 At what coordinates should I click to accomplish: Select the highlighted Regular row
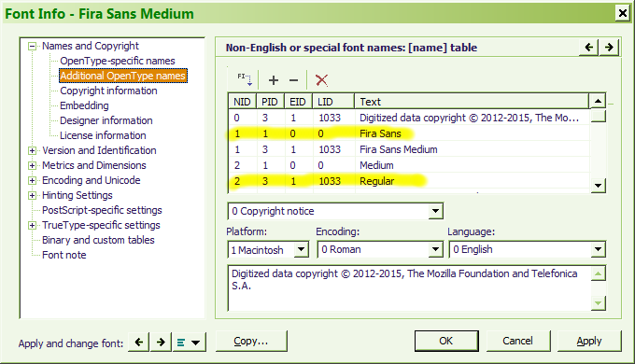tap(409, 181)
